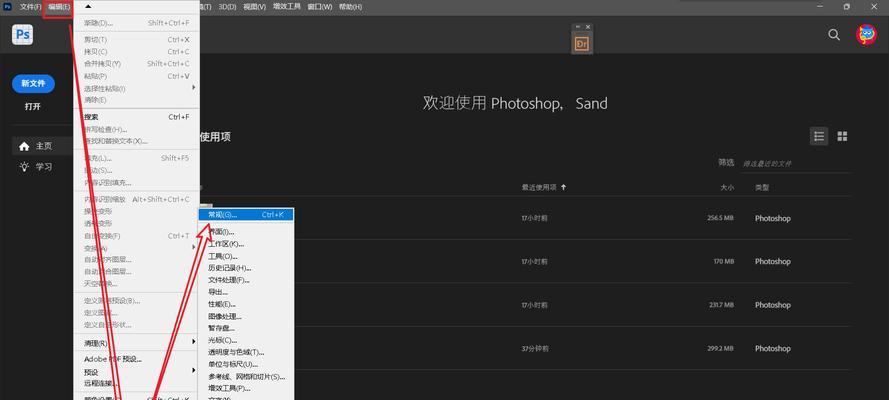Select 暂存盘... preferences entry
The height and width of the screenshot is (400, 889).
point(245,328)
